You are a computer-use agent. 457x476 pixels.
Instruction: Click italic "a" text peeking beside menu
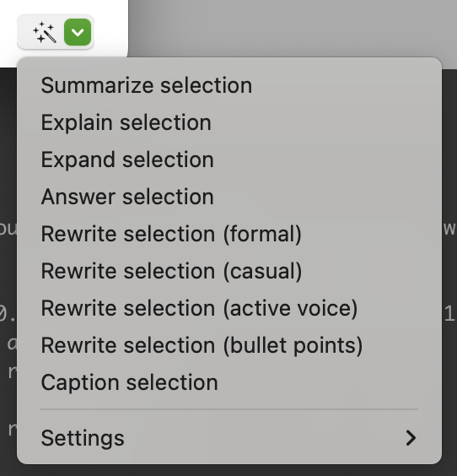12,343
